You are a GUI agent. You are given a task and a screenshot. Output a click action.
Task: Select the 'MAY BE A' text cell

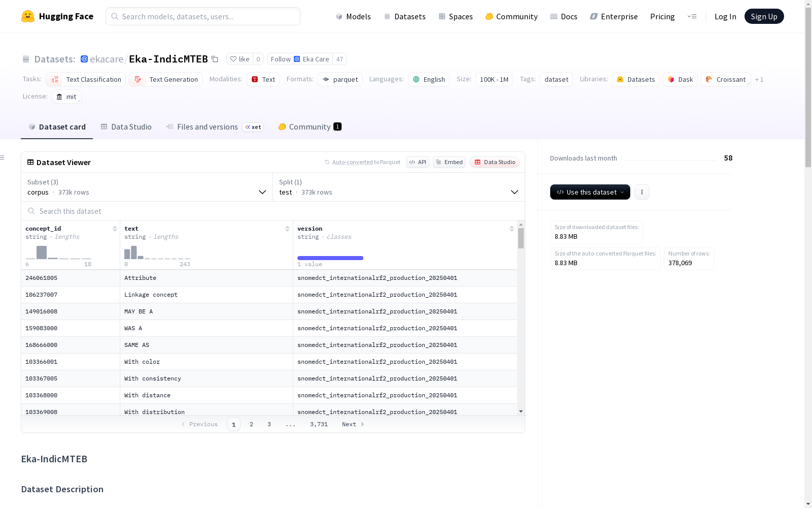point(207,311)
